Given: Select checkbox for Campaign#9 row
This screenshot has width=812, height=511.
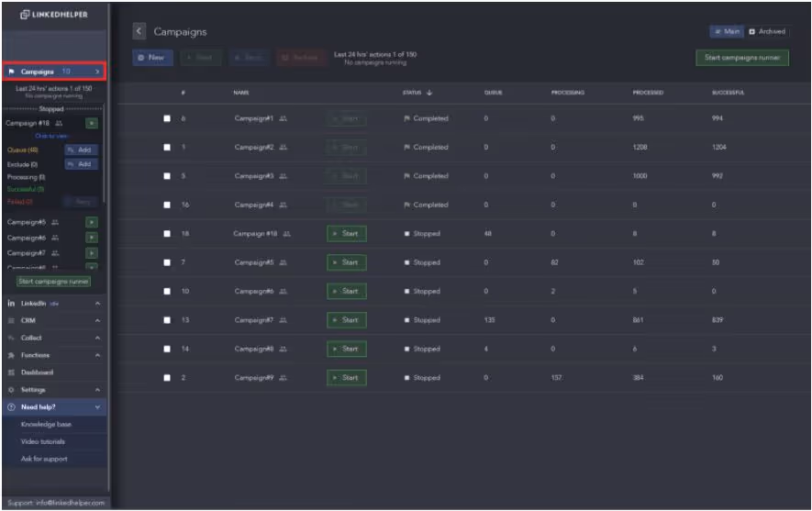Looking at the screenshot, I should (167, 378).
